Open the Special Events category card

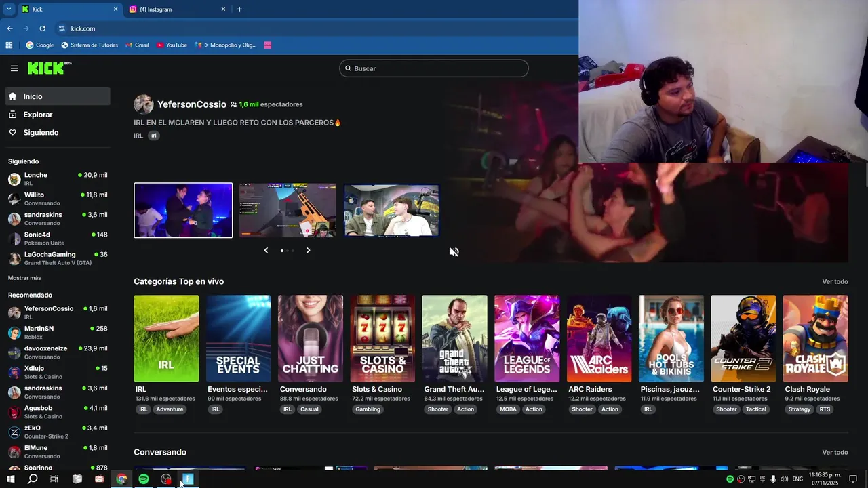238,338
